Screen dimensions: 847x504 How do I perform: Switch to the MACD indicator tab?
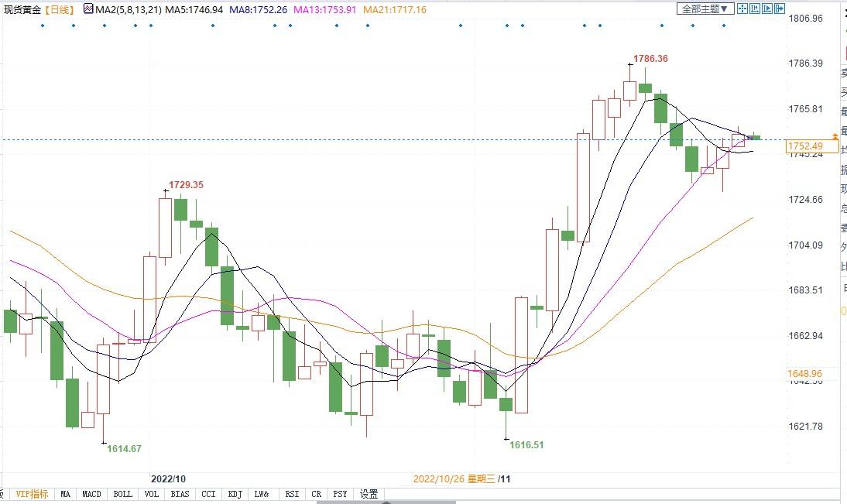(91, 494)
